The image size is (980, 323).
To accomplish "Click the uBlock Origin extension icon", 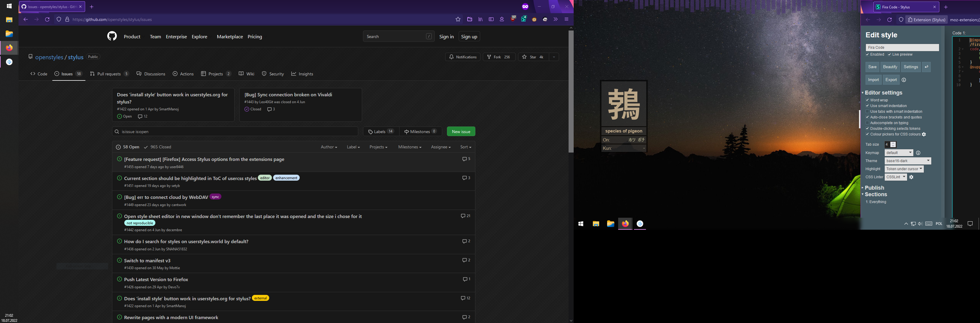I will tap(513, 19).
